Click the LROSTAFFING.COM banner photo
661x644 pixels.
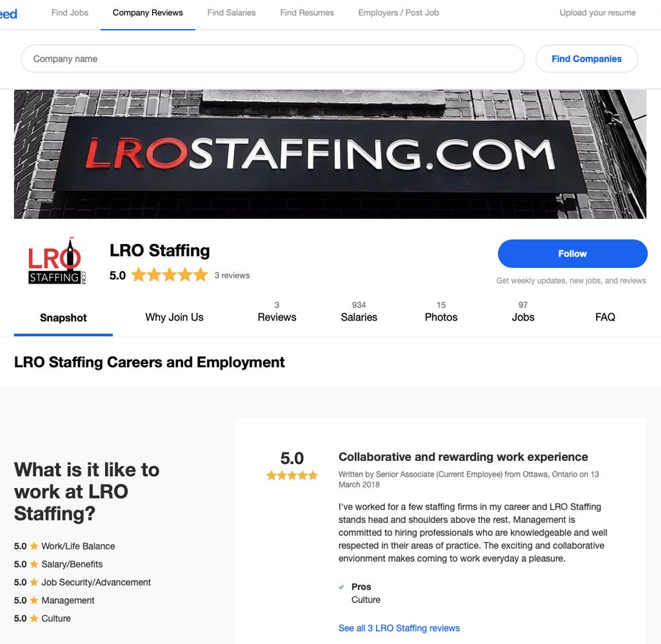[330, 154]
